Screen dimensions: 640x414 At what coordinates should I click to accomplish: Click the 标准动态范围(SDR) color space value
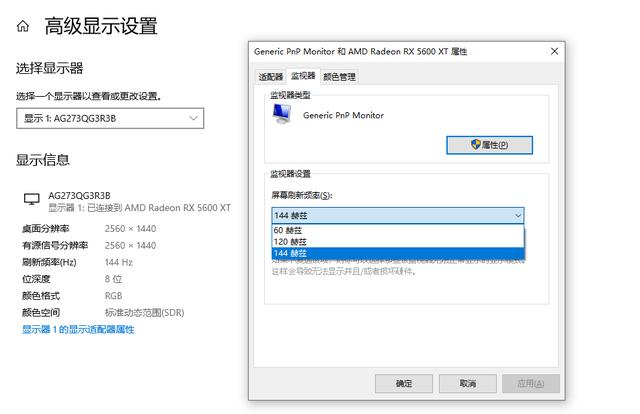click(x=144, y=313)
